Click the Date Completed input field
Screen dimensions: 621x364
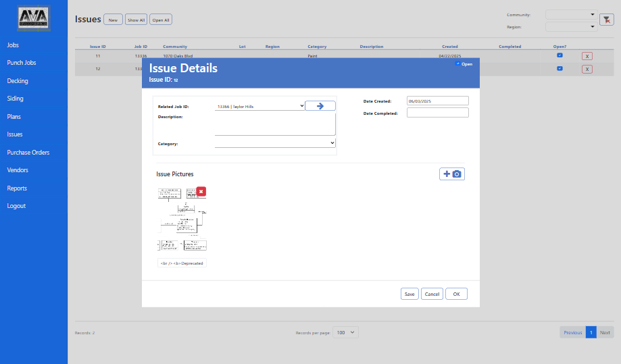(x=437, y=113)
